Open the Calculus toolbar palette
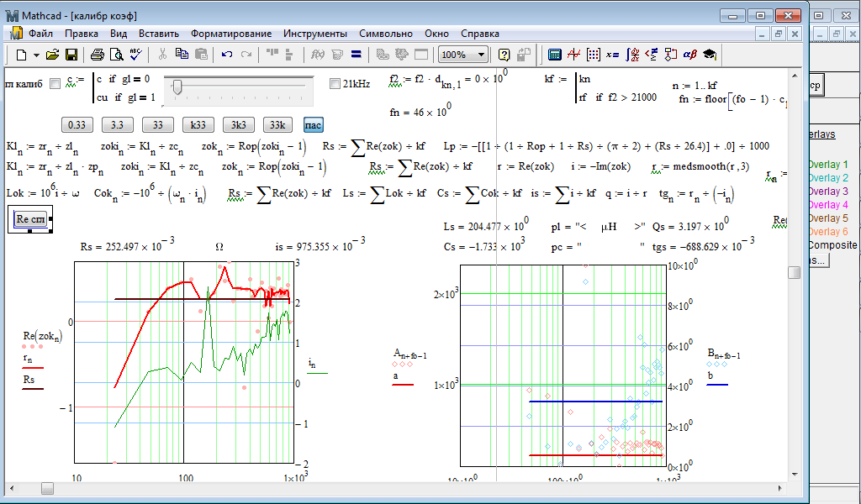Viewport: 861px width, 504px height. [x=632, y=55]
